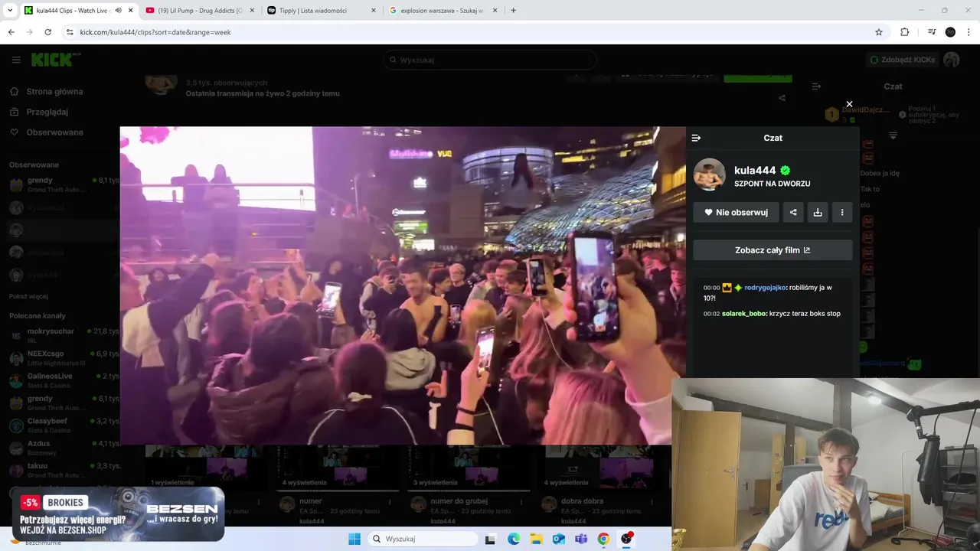980x551 pixels.
Task: Open the tab search dropdown arrow
Action: 10,11
